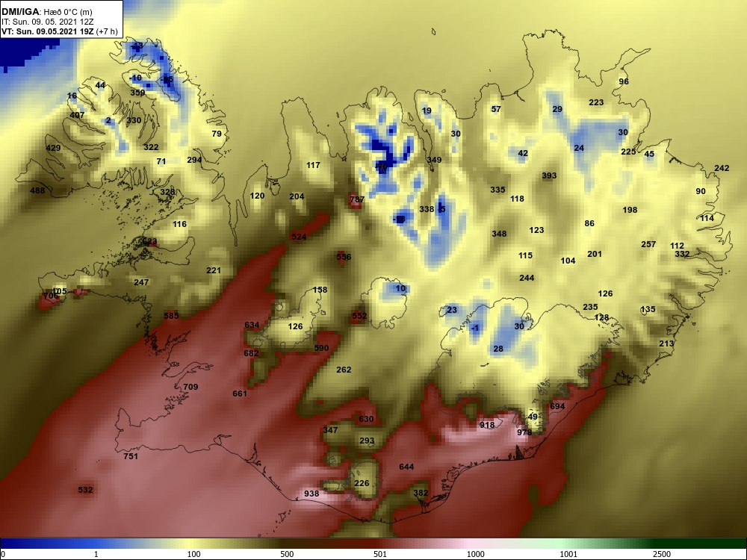747x560 pixels.
Task: Click the map value "787"
Action: point(357,199)
